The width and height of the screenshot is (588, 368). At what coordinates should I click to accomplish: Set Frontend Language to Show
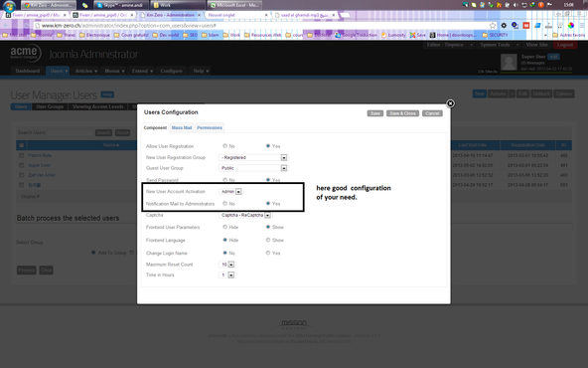pyautogui.click(x=268, y=240)
